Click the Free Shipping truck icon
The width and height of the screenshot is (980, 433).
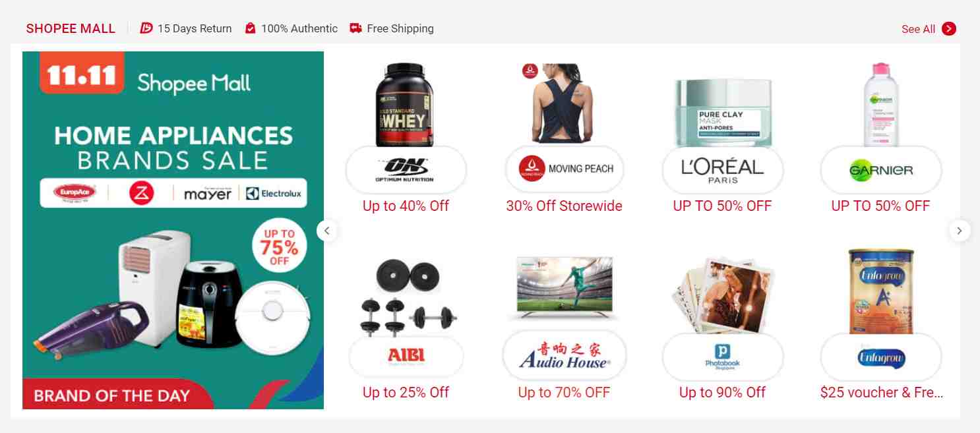coord(356,28)
